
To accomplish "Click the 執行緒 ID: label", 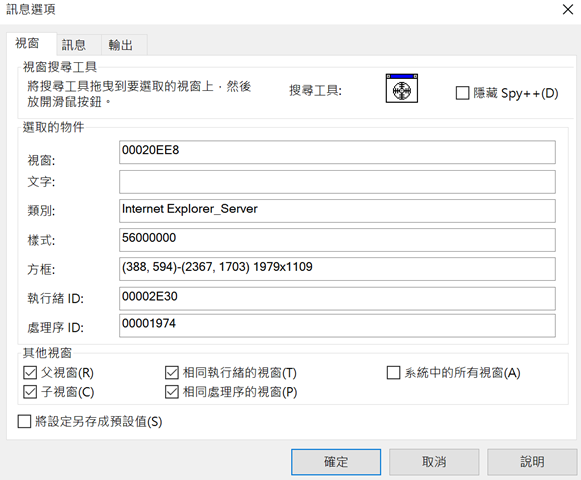I will click(56, 298).
